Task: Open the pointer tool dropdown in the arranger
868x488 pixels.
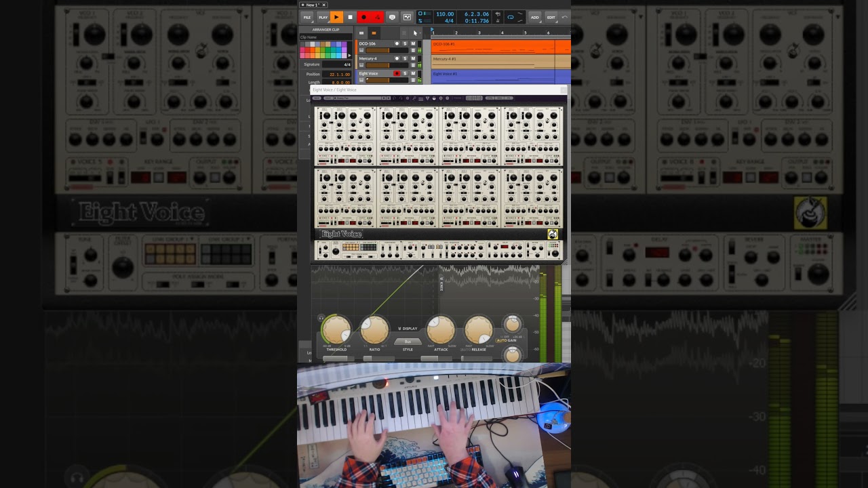Action: [x=416, y=33]
